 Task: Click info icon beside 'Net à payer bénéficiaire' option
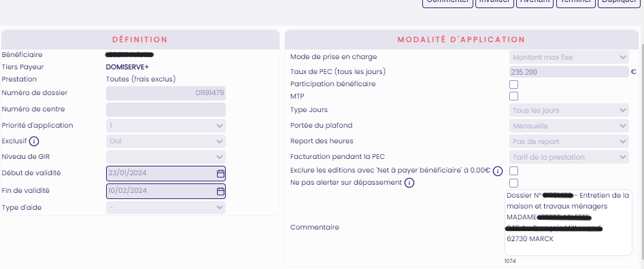497,171
